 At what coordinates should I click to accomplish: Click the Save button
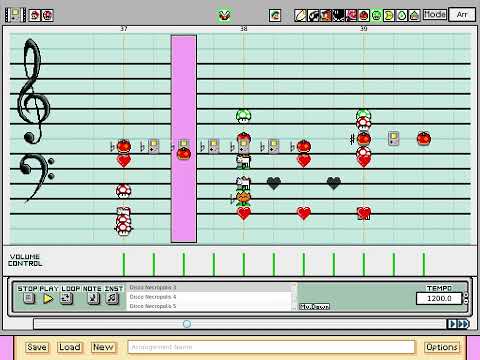click(37, 347)
